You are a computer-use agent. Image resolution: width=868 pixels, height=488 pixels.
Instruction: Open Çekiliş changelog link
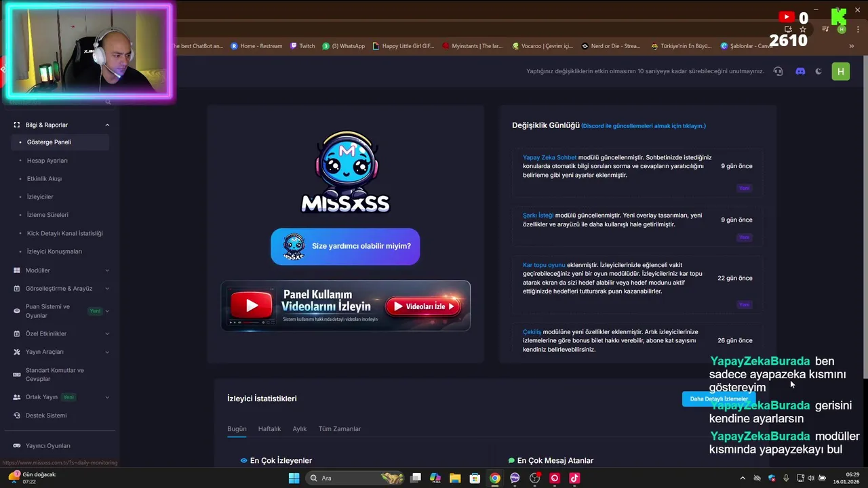point(532,332)
